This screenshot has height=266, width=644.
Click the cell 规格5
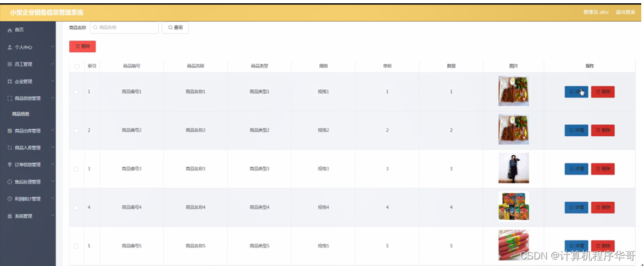[323, 246]
